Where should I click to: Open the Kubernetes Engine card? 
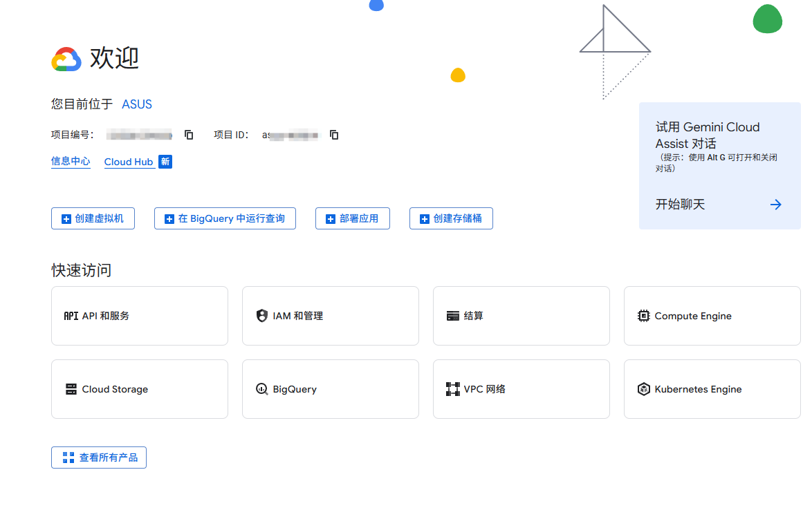pos(712,389)
